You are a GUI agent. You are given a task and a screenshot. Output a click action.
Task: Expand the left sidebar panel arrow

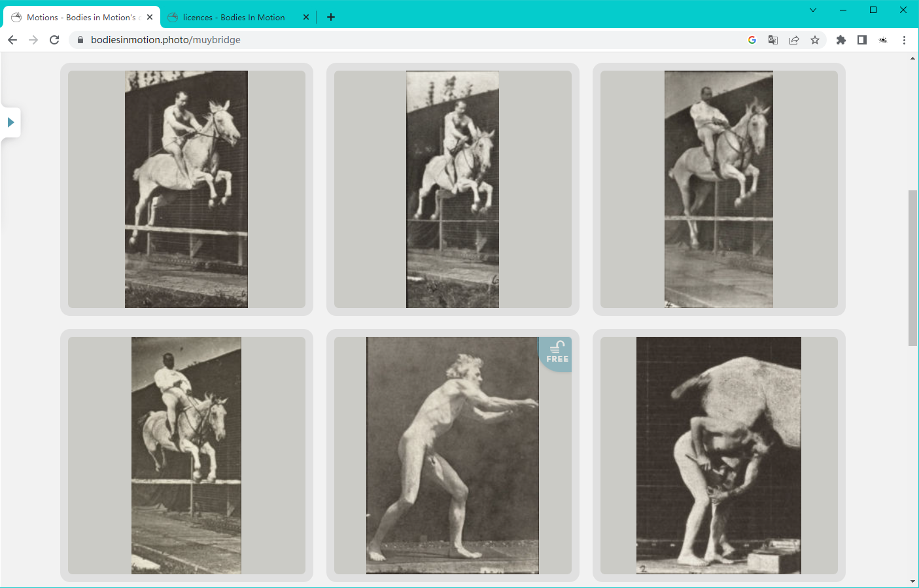pyautogui.click(x=10, y=122)
